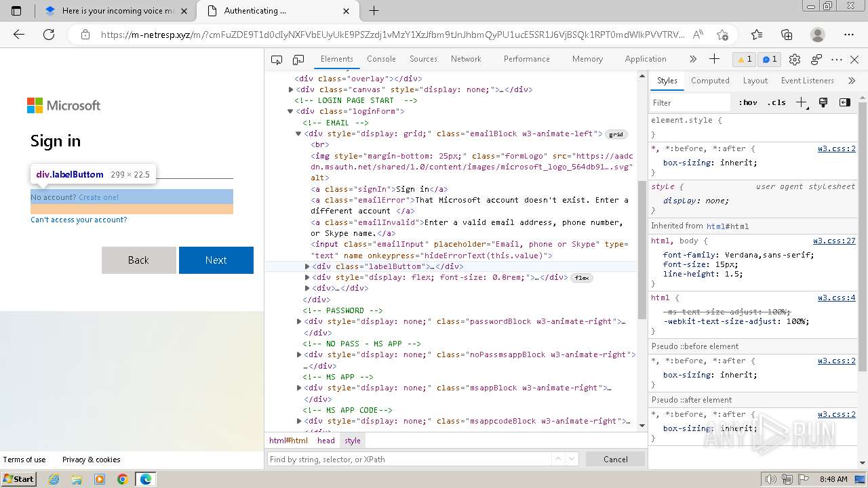
Task: Open the Network tab
Action: (x=466, y=59)
